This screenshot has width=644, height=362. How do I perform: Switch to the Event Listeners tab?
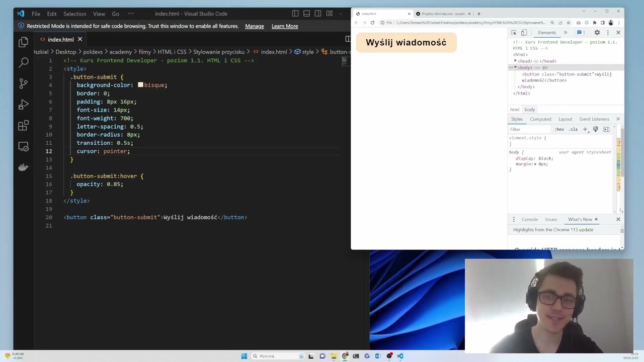tap(594, 119)
